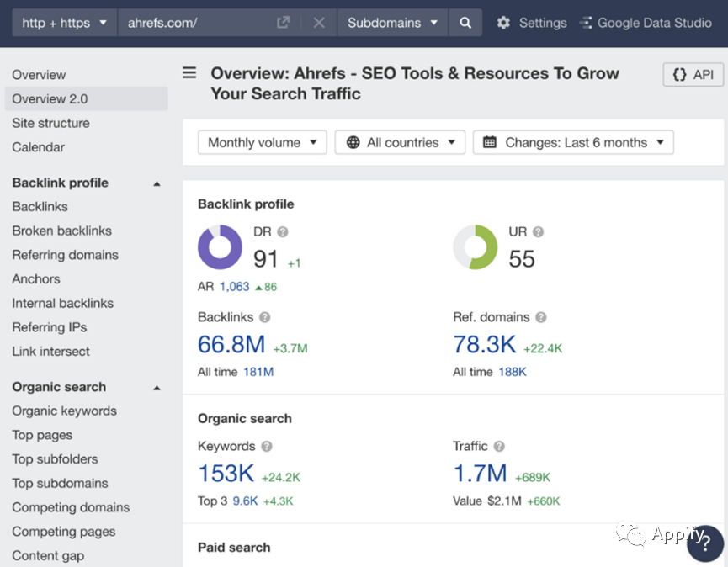This screenshot has height=567, width=728.
Task: Click the search magnifier button
Action: pyautogui.click(x=465, y=23)
